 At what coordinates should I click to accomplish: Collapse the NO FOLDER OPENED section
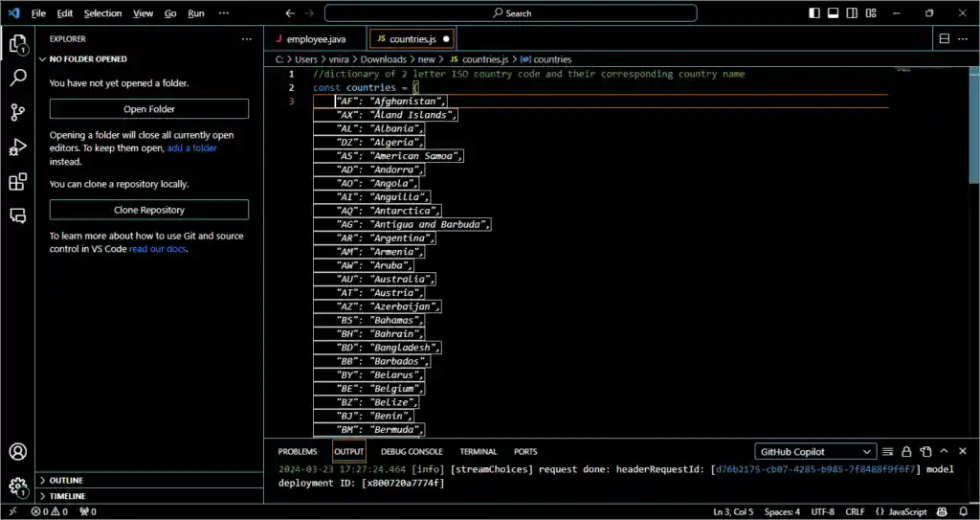coord(88,59)
